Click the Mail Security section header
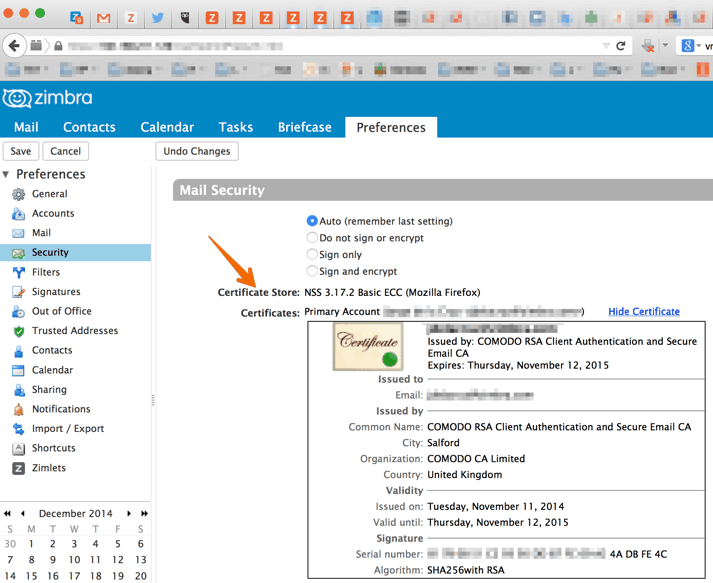The width and height of the screenshot is (713, 583). pos(443,190)
